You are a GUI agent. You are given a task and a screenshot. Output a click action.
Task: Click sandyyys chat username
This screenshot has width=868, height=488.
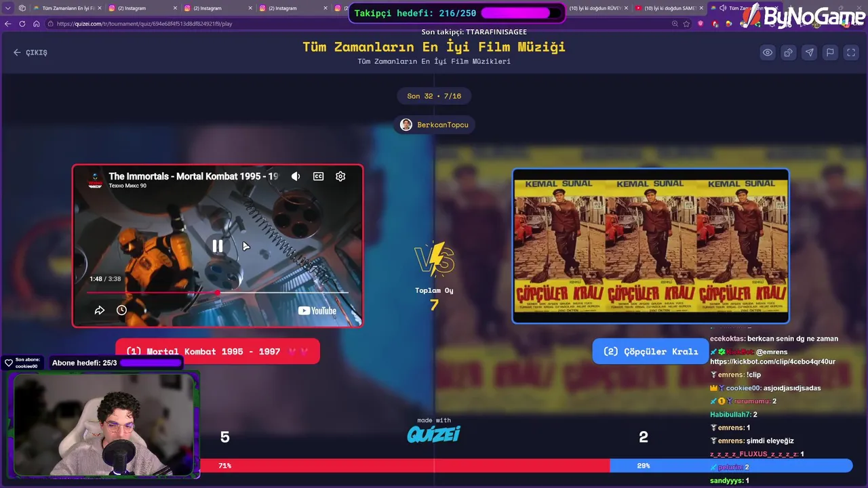(726, 481)
